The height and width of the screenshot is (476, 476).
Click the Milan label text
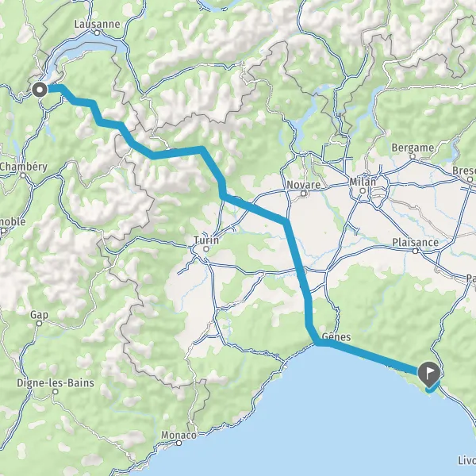coord(363,182)
